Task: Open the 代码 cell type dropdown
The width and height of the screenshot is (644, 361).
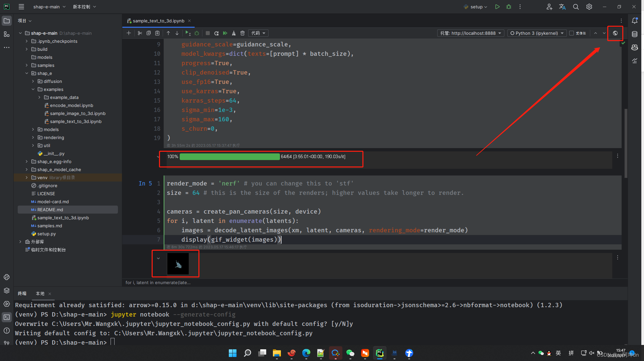Action: (x=258, y=33)
